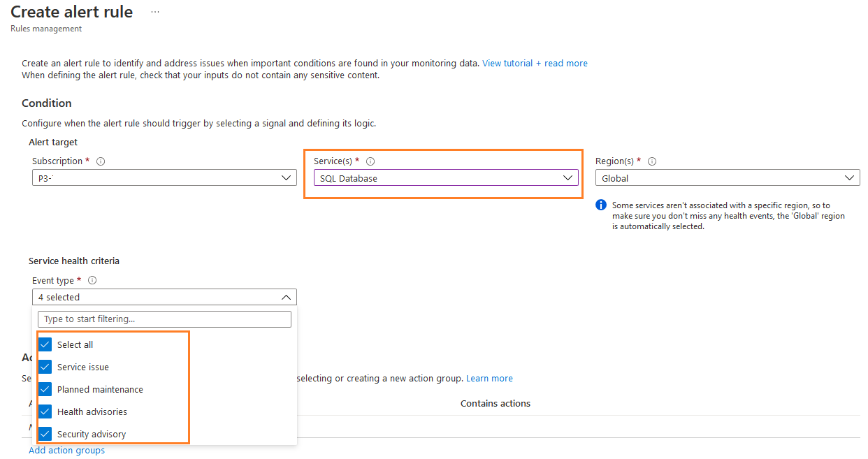Click info icon beside Service(s) label
This screenshot has width=868, height=459.
coord(370,161)
